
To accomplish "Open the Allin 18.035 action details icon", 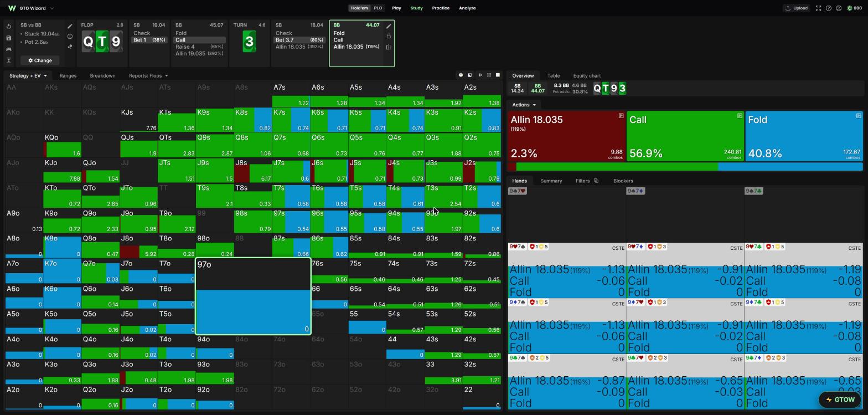I will [x=621, y=116].
